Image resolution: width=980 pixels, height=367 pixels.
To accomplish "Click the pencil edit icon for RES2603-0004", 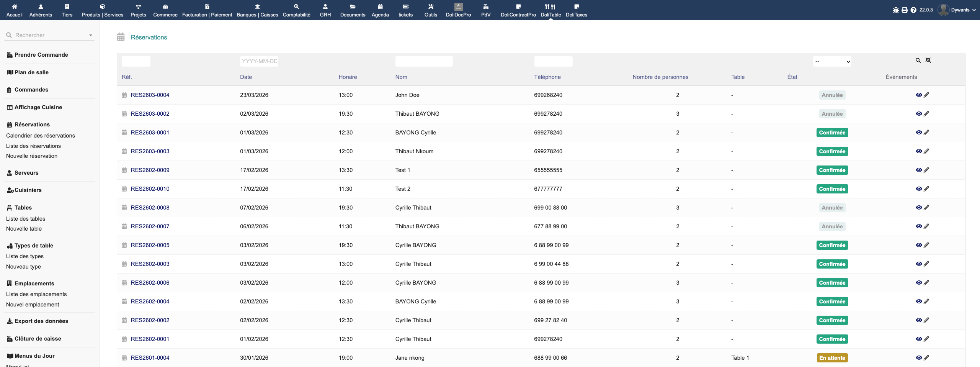I will pyautogui.click(x=926, y=95).
